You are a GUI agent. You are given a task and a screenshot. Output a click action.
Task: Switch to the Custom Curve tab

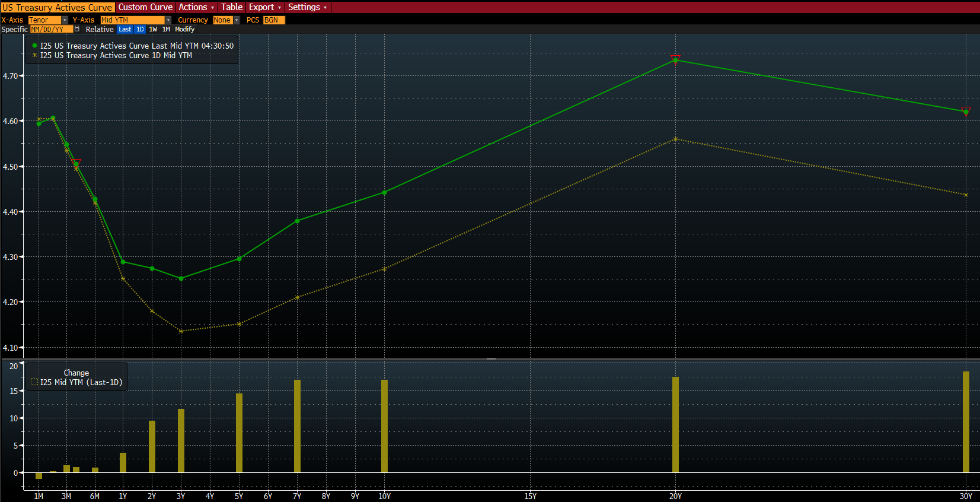tap(145, 7)
